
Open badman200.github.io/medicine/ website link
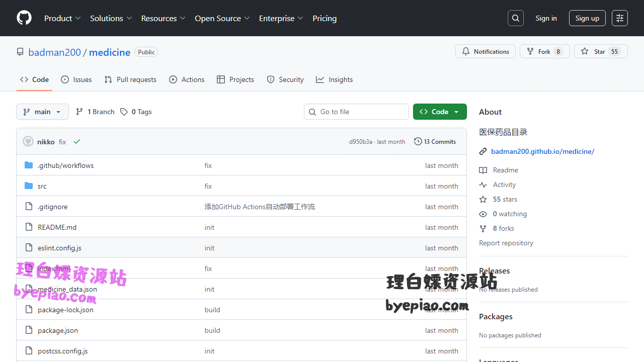point(542,151)
